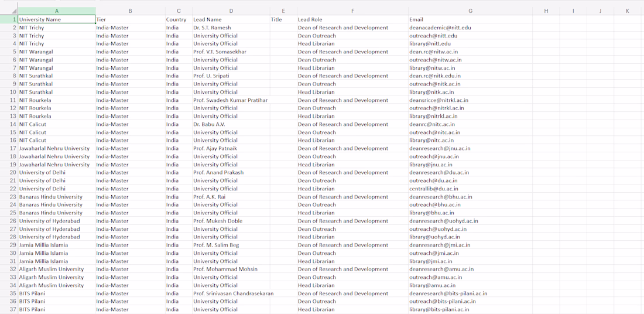This screenshot has height=314, width=644.
Task: Select 'NIT Warangal' in row 5
Action: pos(57,52)
